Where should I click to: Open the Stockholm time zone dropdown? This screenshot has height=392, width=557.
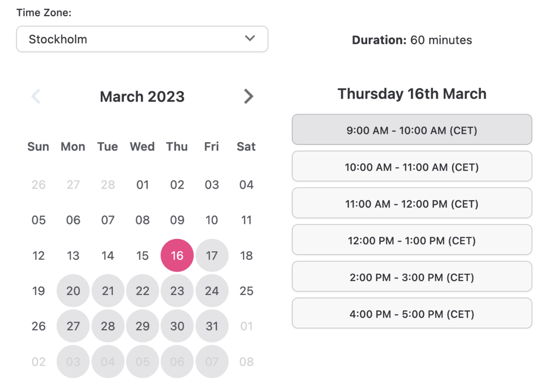tap(142, 39)
